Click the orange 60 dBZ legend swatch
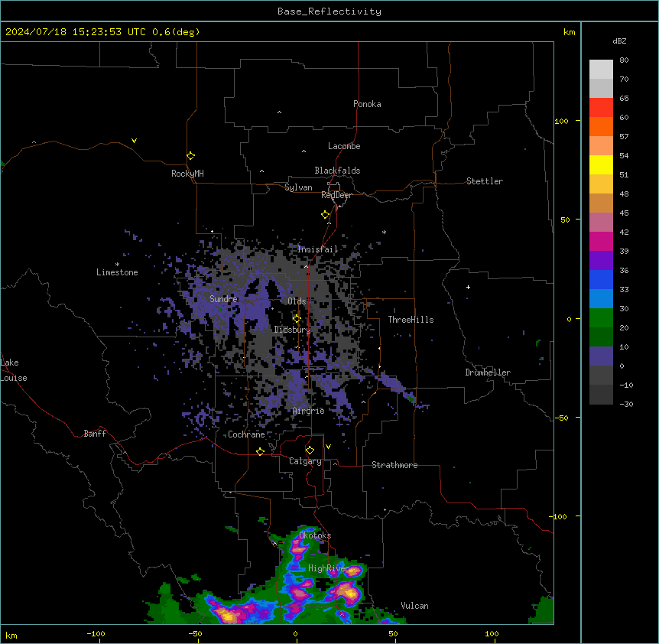659x644 pixels. click(601, 126)
